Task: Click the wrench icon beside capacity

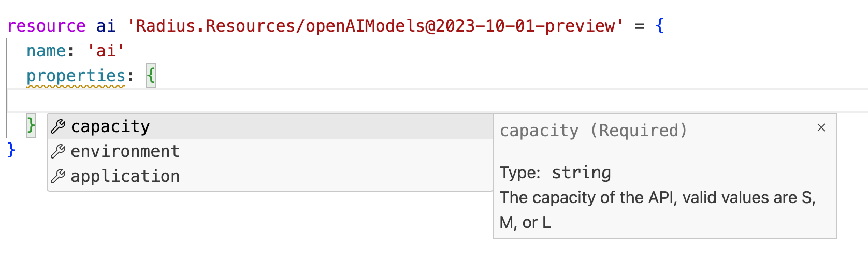Action: tap(58, 126)
